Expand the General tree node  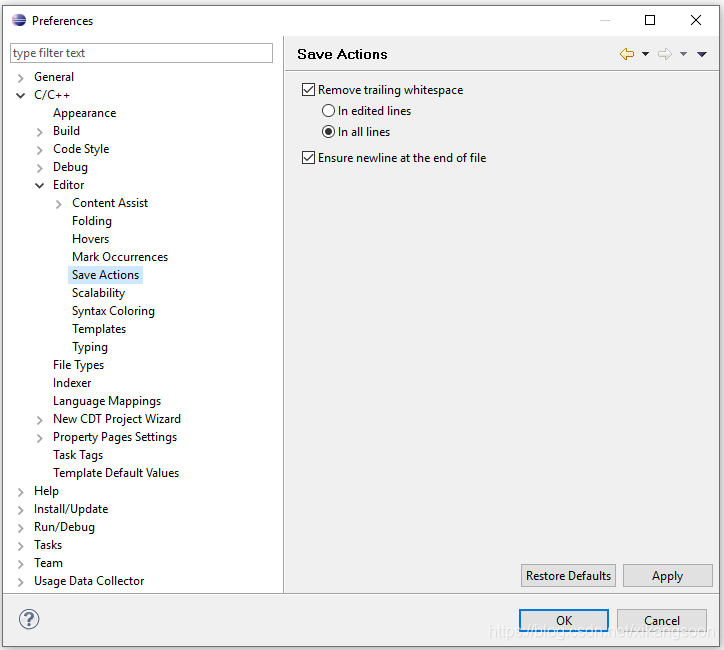tap(21, 78)
